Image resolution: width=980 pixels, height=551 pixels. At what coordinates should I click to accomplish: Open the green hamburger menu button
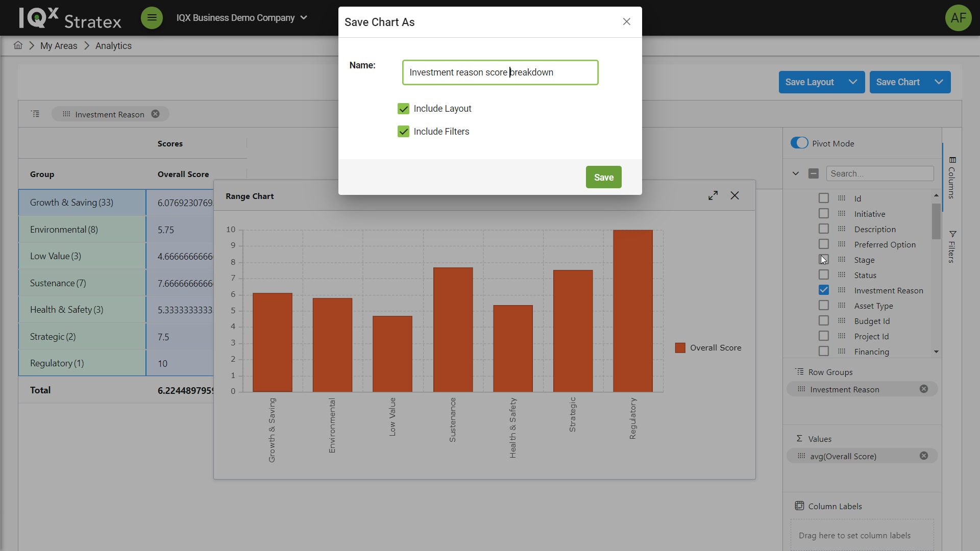click(x=152, y=18)
